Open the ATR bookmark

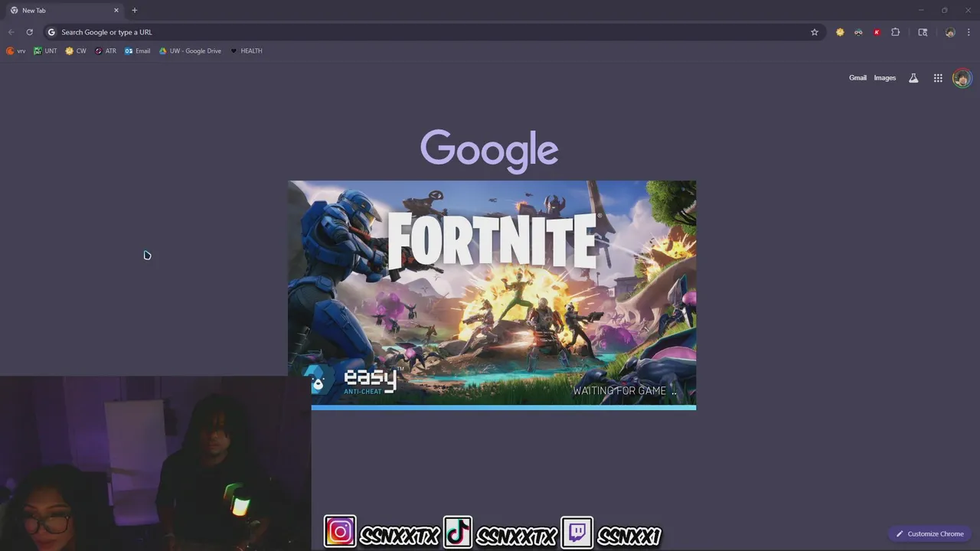(x=106, y=51)
